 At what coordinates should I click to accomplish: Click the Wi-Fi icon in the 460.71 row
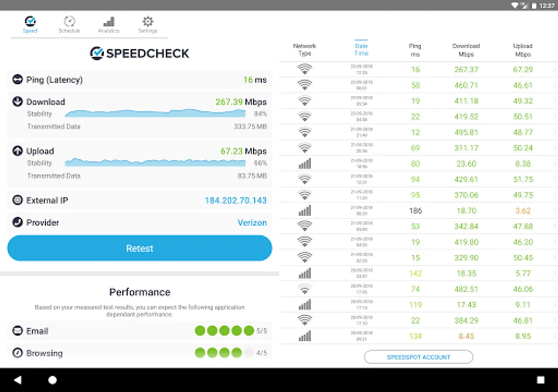[305, 85]
